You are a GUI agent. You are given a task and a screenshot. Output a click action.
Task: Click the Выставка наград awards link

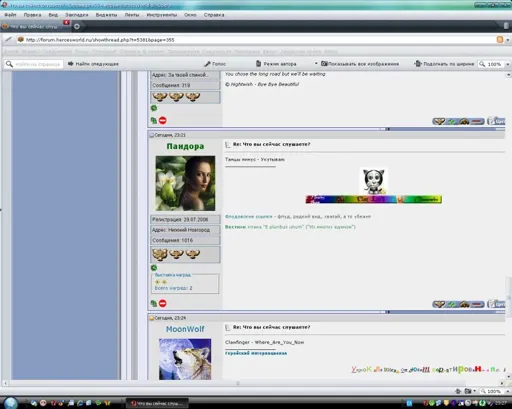coord(173,275)
